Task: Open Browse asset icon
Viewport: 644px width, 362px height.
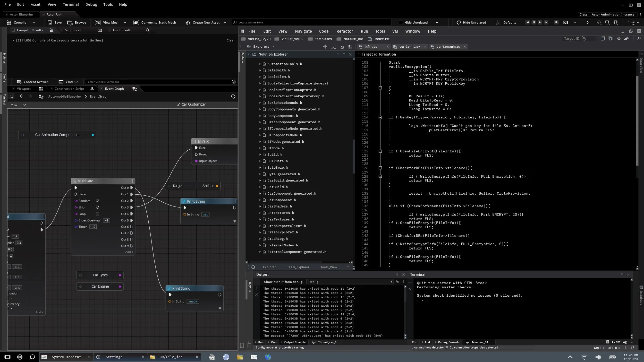Action: click(x=70, y=23)
